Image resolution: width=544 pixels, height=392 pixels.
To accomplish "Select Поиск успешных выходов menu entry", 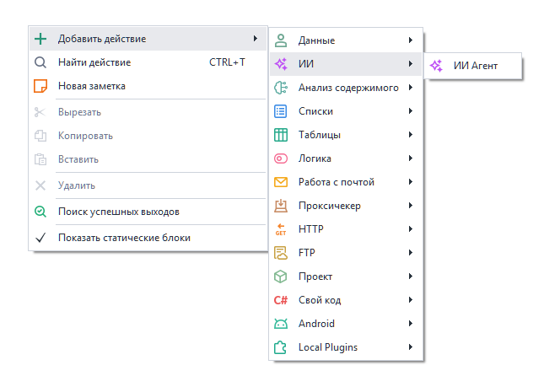I will [x=148, y=212].
